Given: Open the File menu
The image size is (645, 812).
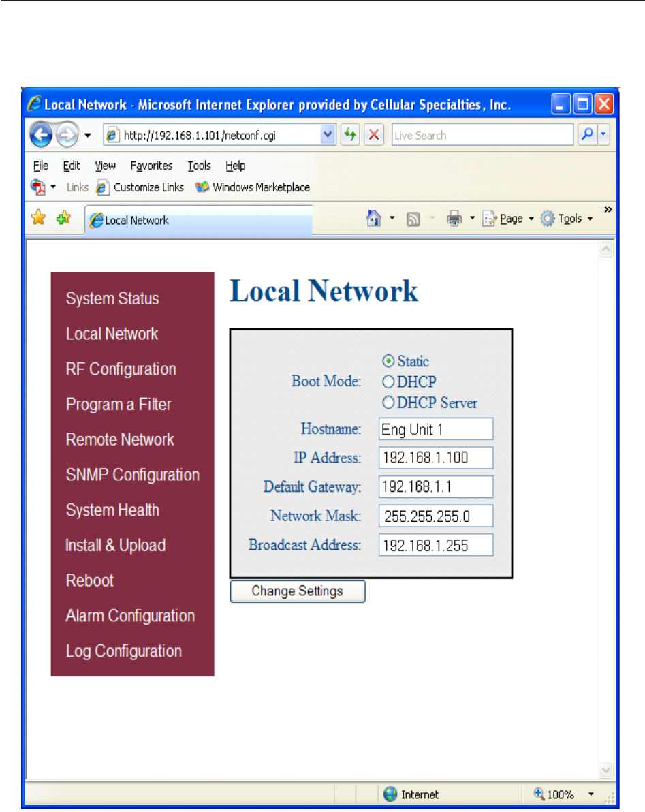Looking at the screenshot, I should (x=40, y=166).
